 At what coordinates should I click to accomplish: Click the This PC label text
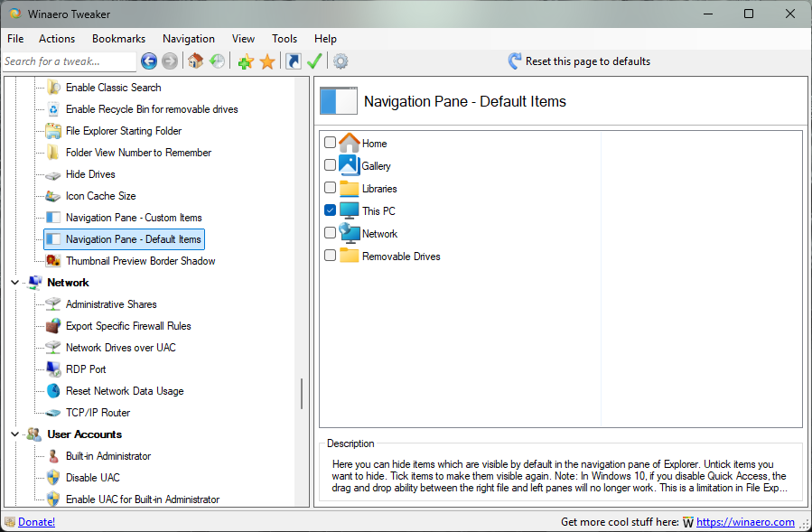pyautogui.click(x=378, y=210)
